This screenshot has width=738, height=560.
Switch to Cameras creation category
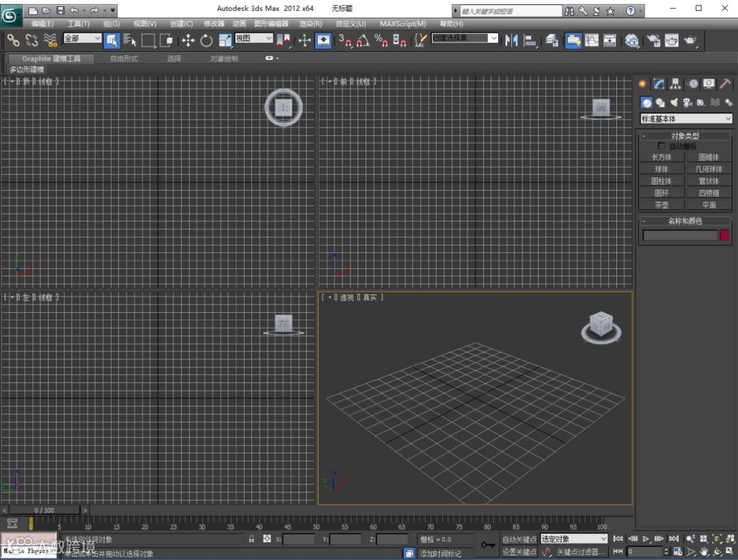pyautogui.click(x=687, y=102)
